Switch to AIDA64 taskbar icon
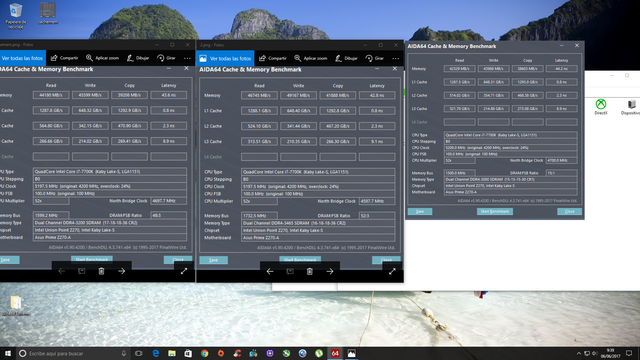Screen dimensions: 640x360 335,353
